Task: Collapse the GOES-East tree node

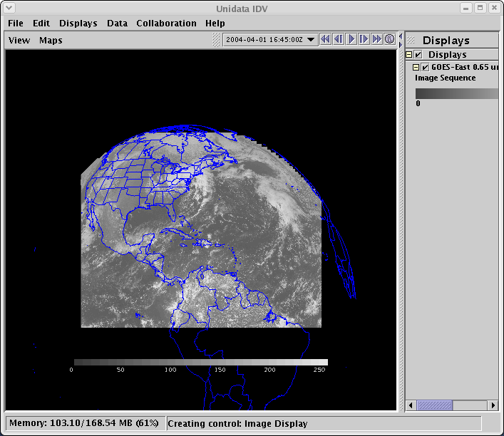Action: coord(416,67)
